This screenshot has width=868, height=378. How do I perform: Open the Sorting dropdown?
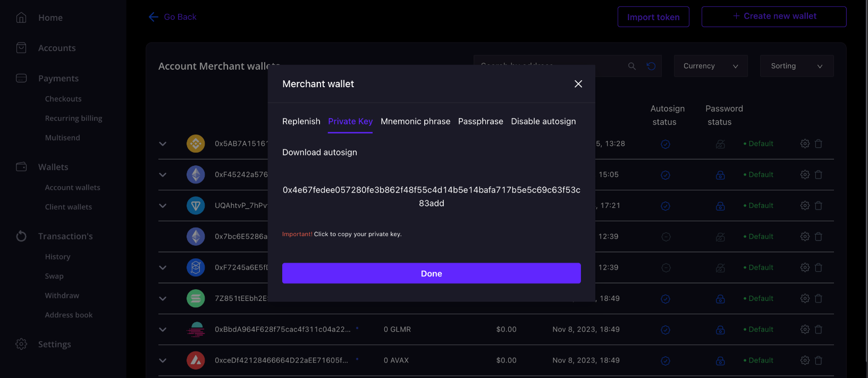click(796, 66)
